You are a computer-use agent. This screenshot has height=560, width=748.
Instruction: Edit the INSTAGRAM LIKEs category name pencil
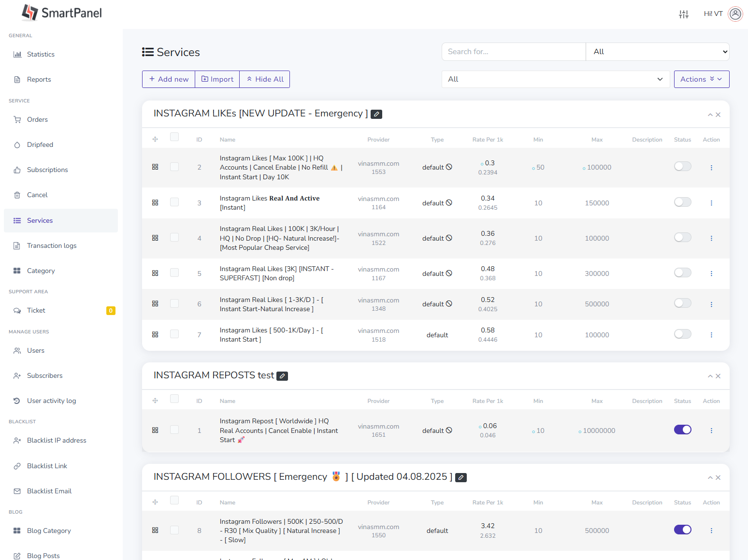click(376, 114)
